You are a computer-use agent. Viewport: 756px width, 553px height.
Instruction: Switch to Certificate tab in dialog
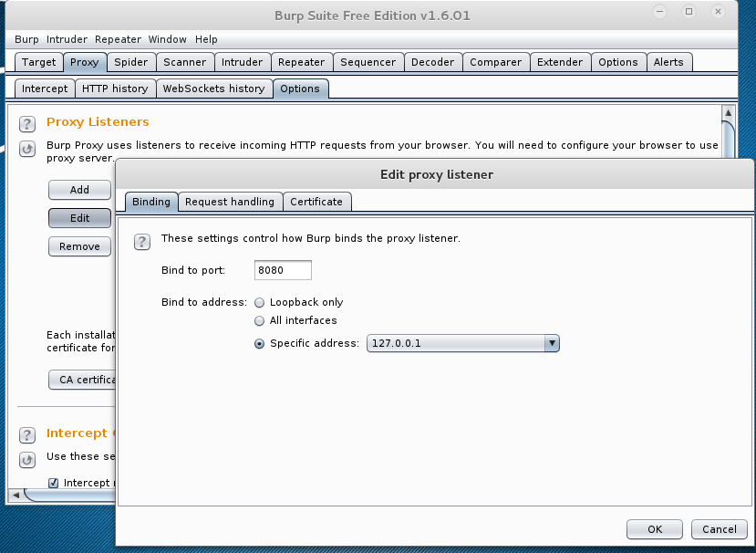[x=316, y=202]
